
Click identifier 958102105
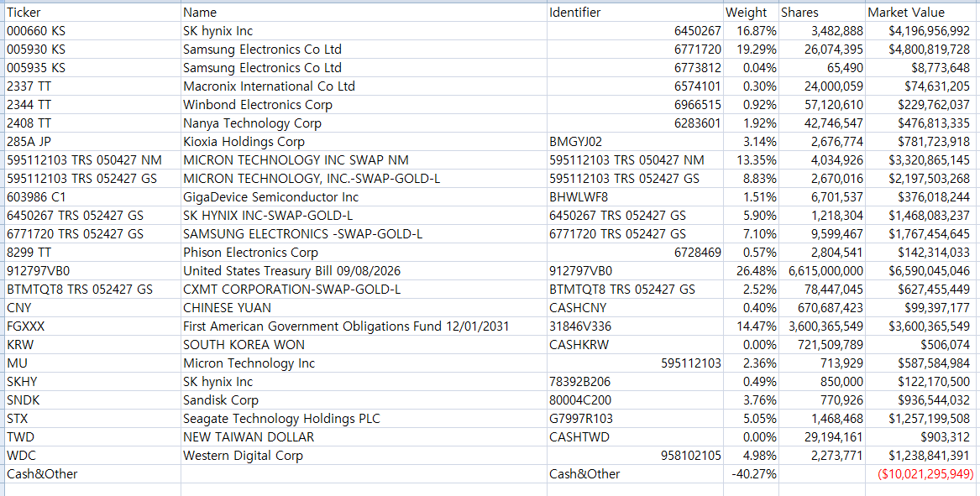point(634,456)
